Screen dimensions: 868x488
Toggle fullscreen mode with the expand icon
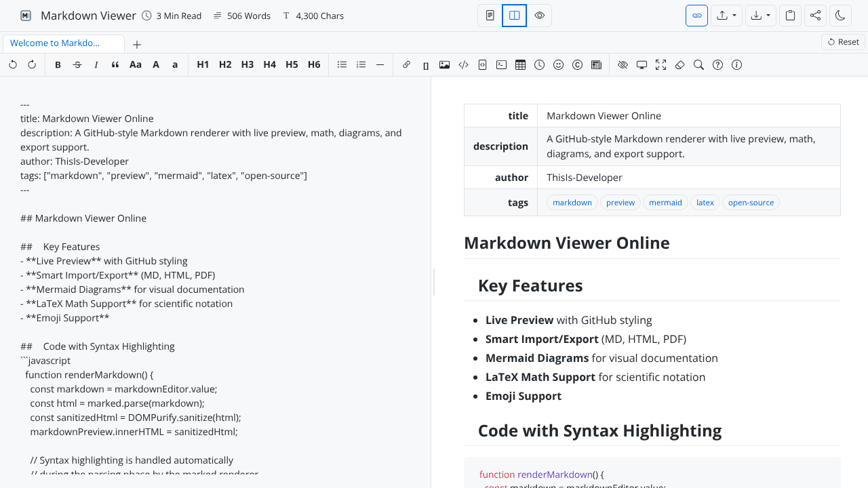tap(661, 65)
